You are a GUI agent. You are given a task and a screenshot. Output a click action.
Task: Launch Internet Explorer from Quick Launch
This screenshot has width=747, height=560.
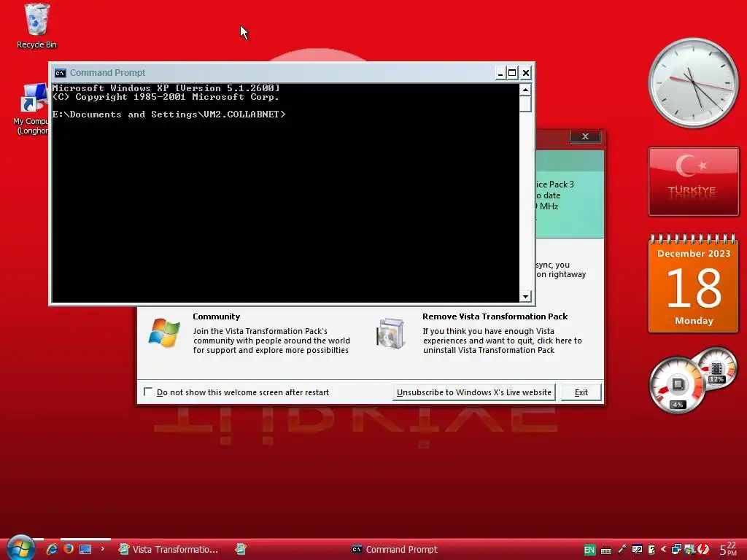click(x=52, y=549)
